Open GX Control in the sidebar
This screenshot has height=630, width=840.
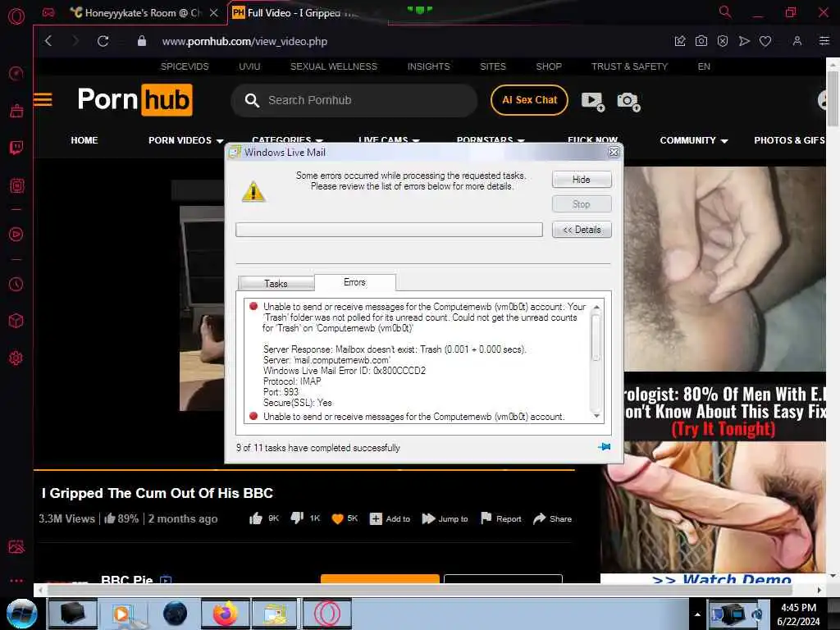(x=16, y=73)
